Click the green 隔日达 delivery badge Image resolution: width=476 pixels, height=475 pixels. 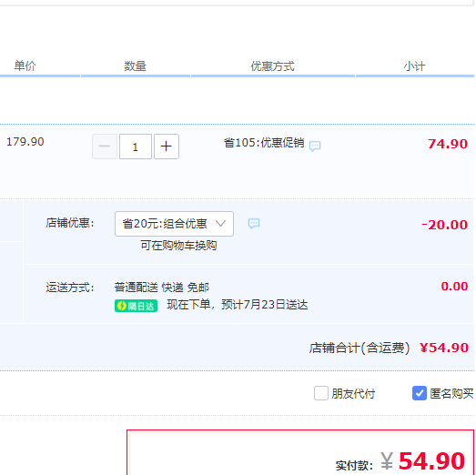click(136, 306)
